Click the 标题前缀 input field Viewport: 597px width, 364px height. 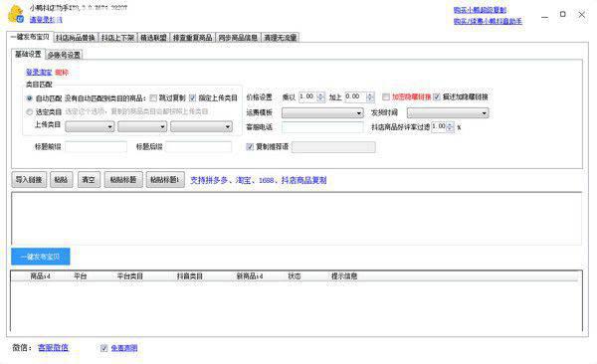click(96, 146)
